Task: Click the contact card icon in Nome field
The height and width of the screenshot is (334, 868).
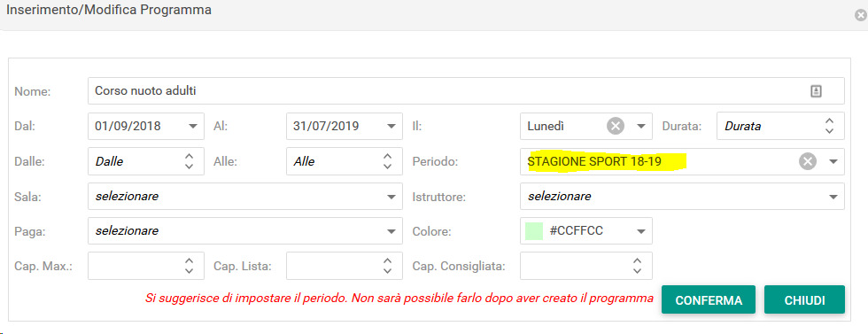Action: 816,91
